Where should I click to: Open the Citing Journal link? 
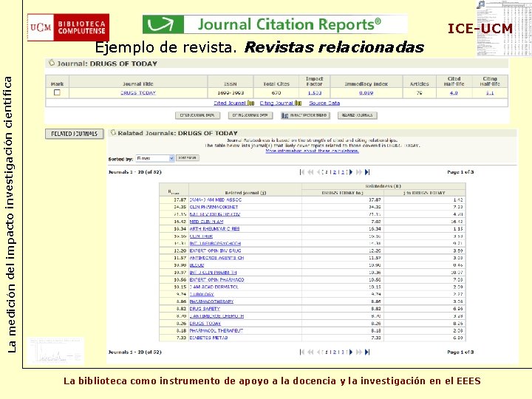click(276, 103)
